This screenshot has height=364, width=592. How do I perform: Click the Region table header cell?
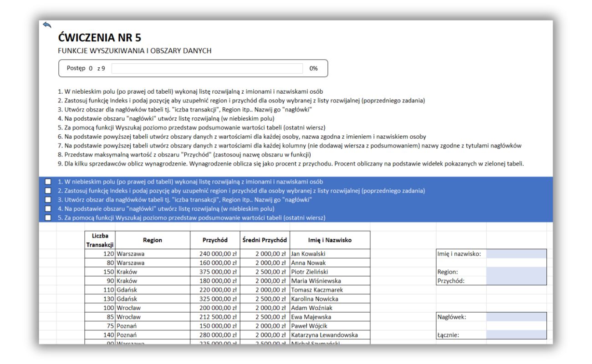(153, 240)
